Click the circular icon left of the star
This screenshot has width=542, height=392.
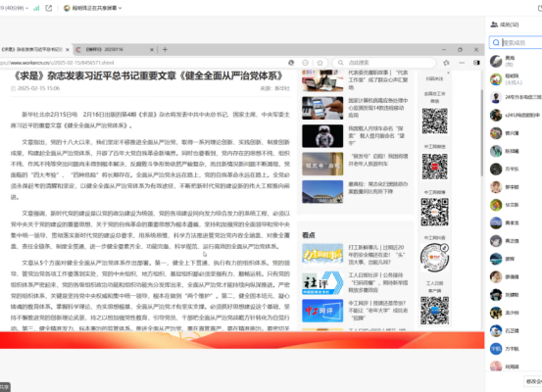tap(305, 63)
